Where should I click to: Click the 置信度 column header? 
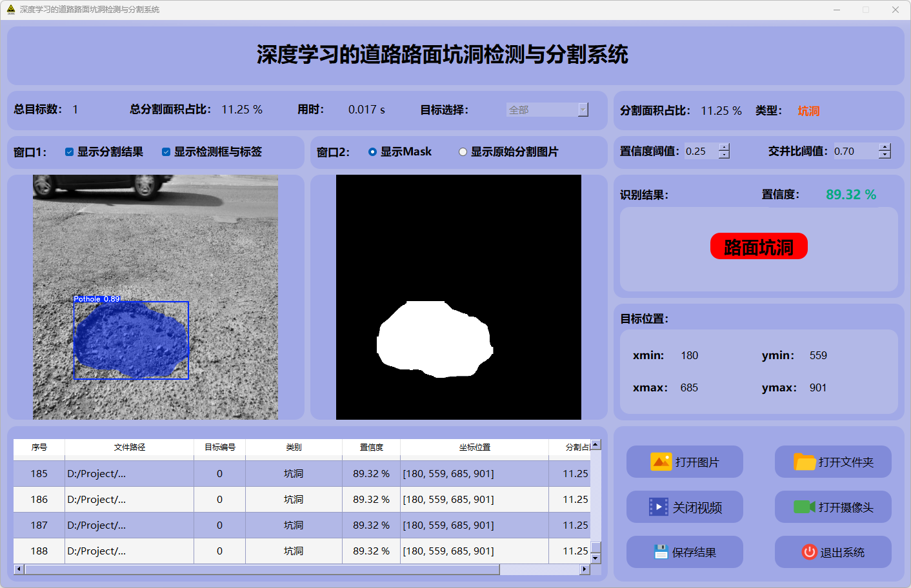[x=371, y=447]
